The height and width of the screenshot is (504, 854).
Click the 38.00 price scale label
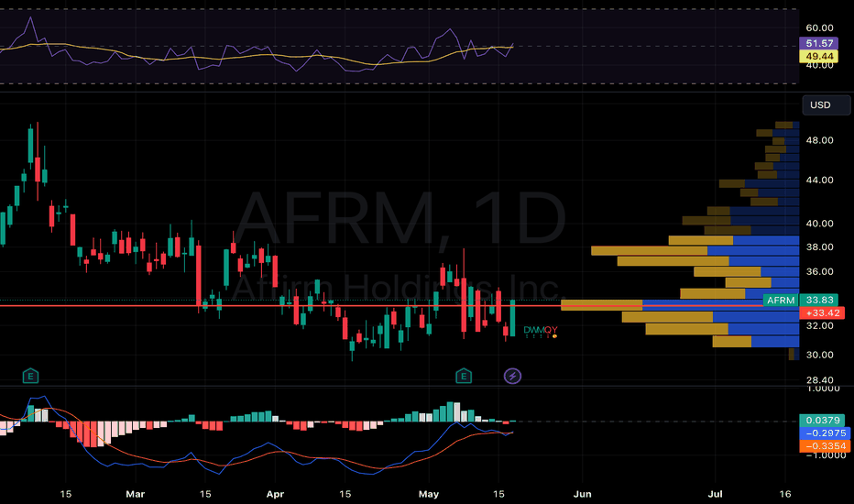819,247
